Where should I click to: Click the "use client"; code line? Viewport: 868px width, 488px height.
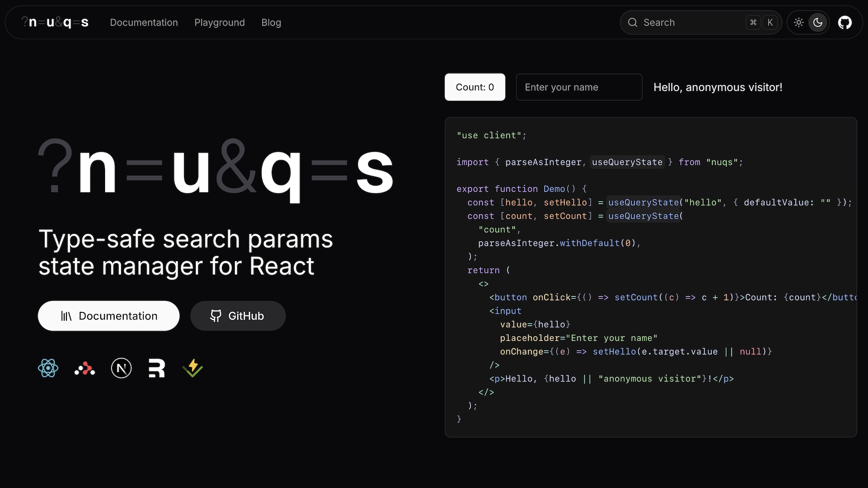click(491, 135)
